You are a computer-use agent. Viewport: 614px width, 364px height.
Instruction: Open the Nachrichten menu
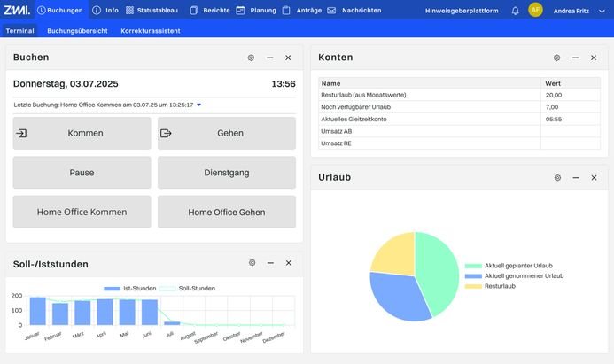tap(354, 10)
